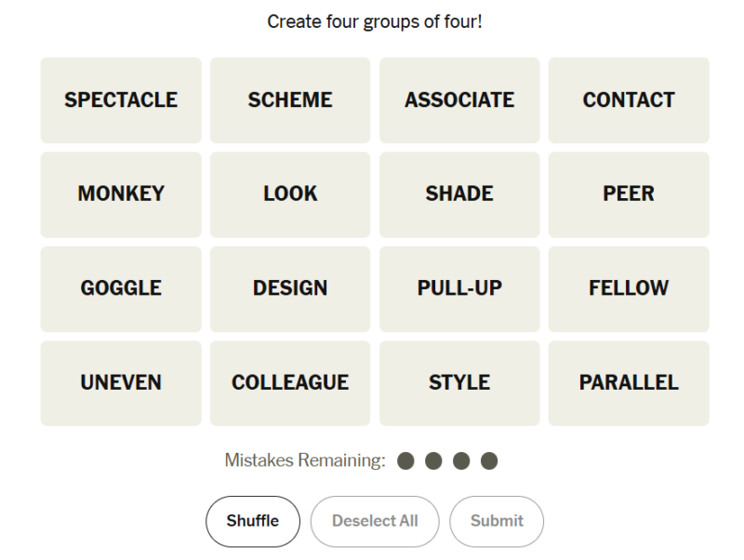The image size is (744, 560).
Task: Select the STYLE tile
Action: [x=459, y=383]
